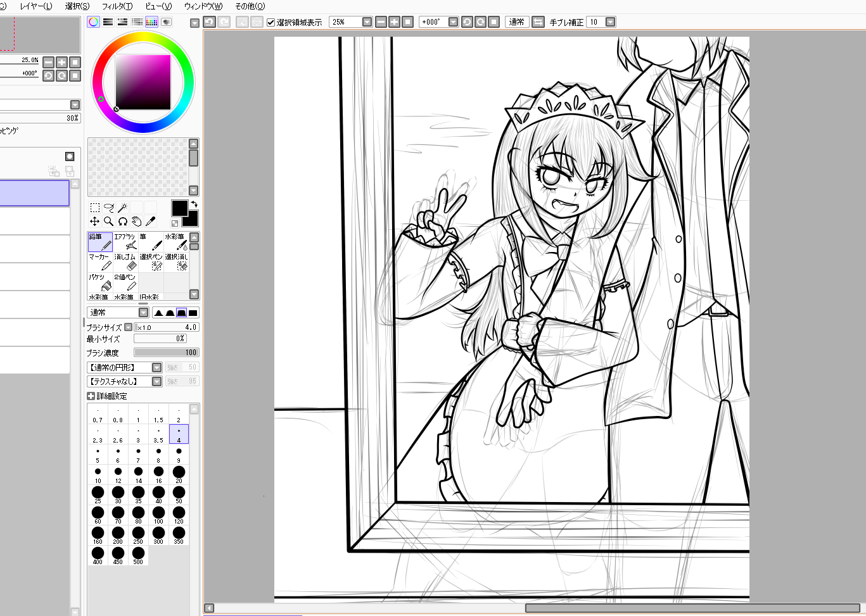This screenshot has width=866, height=616.
Task: Activate the rotate view tool
Action: (x=122, y=222)
